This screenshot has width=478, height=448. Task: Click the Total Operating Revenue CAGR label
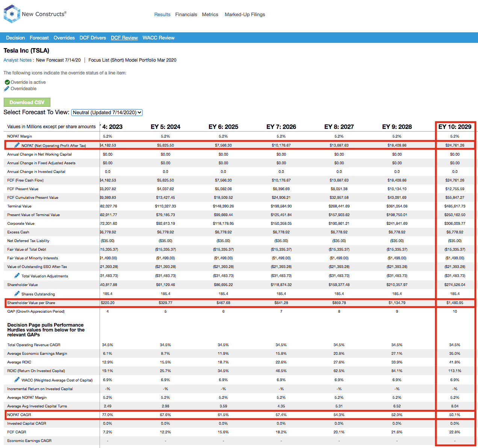(x=34, y=345)
